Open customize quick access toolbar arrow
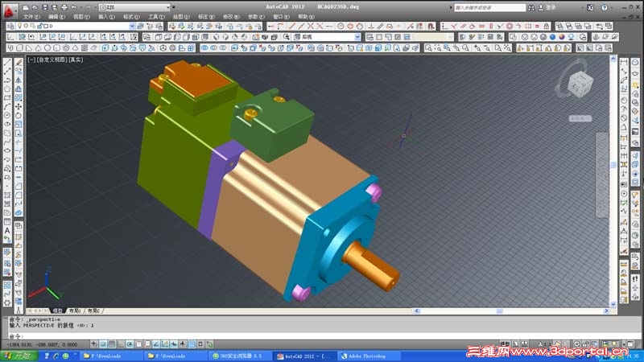Image resolution: width=644 pixels, height=362 pixels. coord(174,7)
